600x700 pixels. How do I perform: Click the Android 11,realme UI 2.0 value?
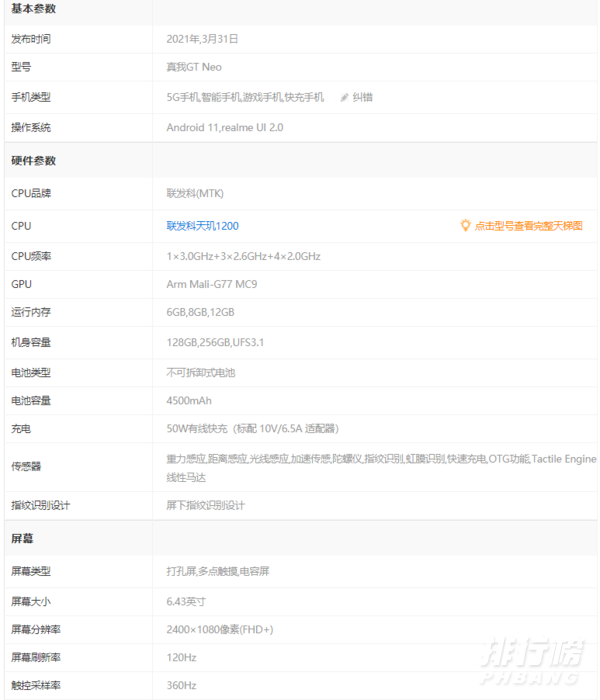[225, 128]
